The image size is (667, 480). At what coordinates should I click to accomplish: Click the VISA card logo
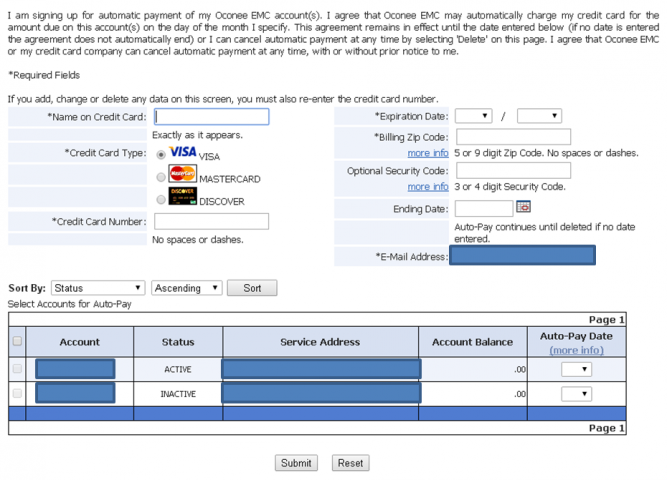pos(183,152)
